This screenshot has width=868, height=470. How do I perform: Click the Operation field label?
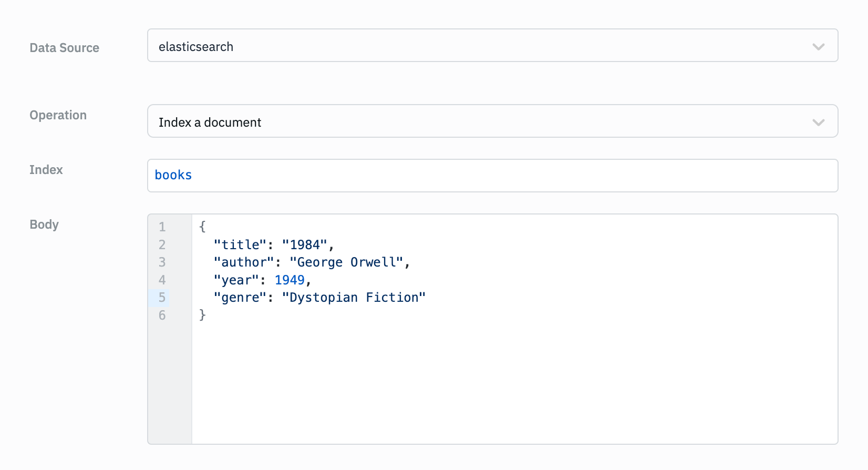(58, 115)
